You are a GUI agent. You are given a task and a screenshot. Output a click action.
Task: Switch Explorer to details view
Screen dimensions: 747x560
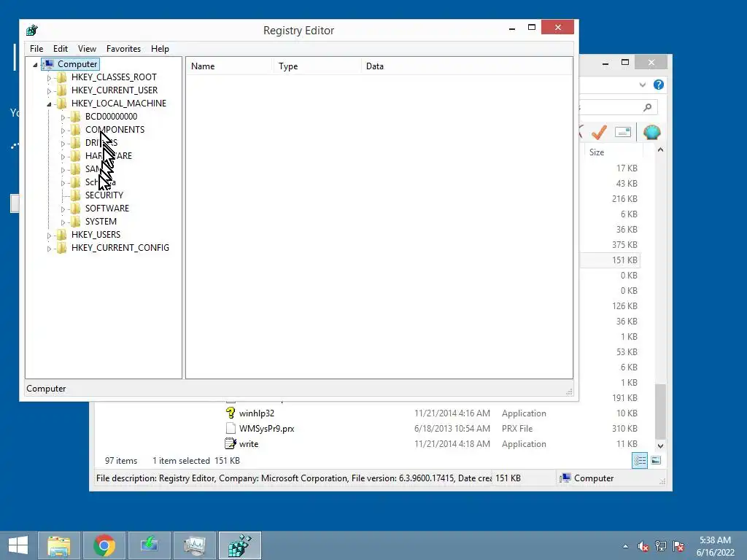[x=640, y=461]
